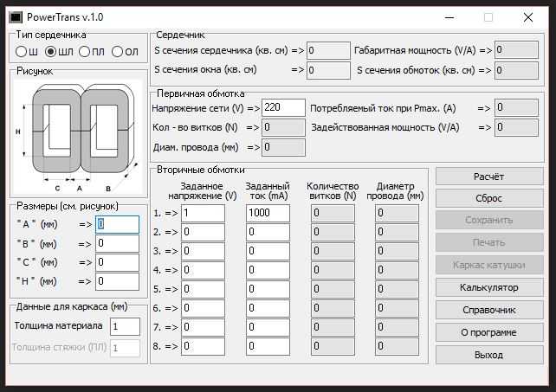Image resolution: width=556 pixels, height=392 pixels.
Task: Click secondary winding 3 current field
Action: 268,251
